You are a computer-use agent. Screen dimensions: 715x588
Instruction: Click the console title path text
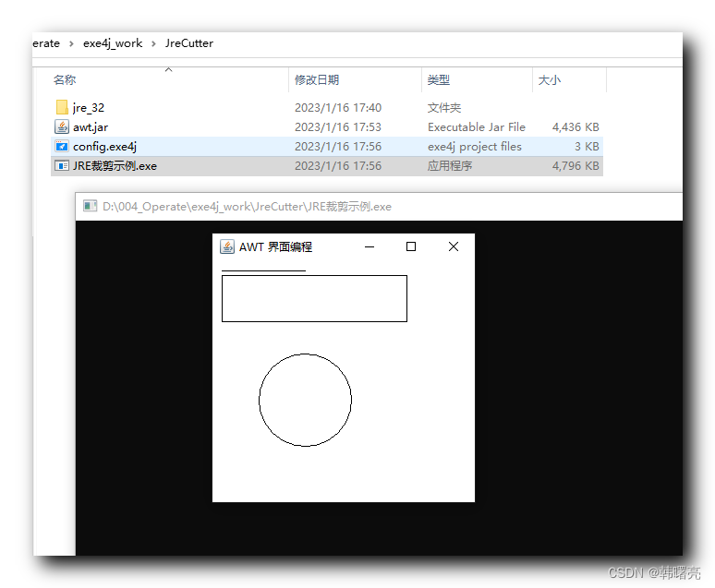[247, 207]
